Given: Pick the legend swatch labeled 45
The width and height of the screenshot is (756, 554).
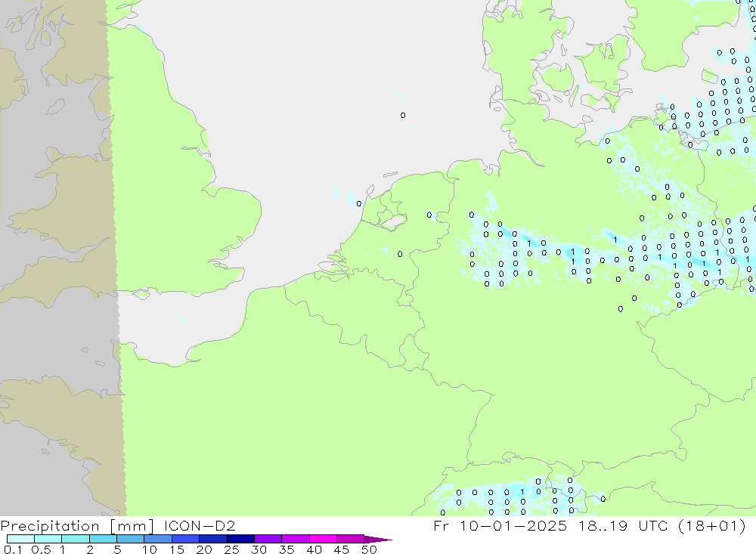Looking at the screenshot, I should [x=351, y=539].
